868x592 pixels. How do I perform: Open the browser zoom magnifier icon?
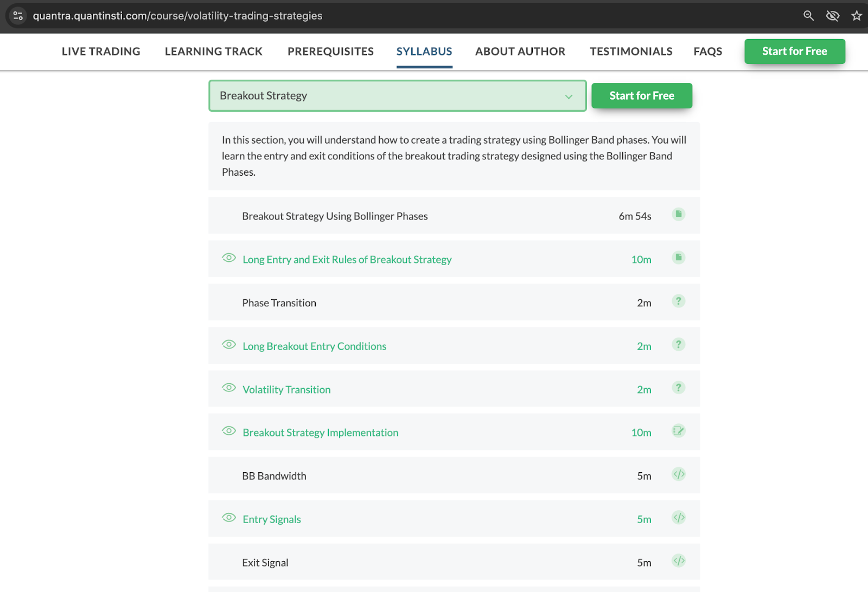click(x=808, y=16)
